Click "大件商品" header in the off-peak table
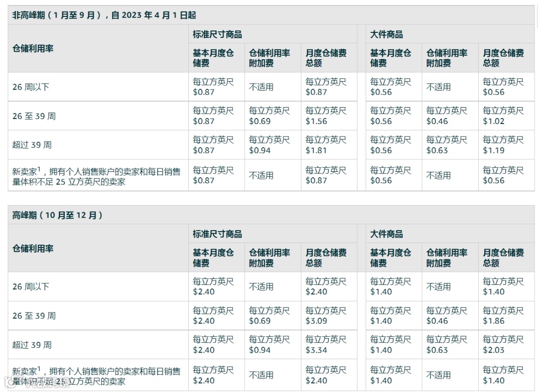The height and width of the screenshot is (392, 538). (x=387, y=34)
